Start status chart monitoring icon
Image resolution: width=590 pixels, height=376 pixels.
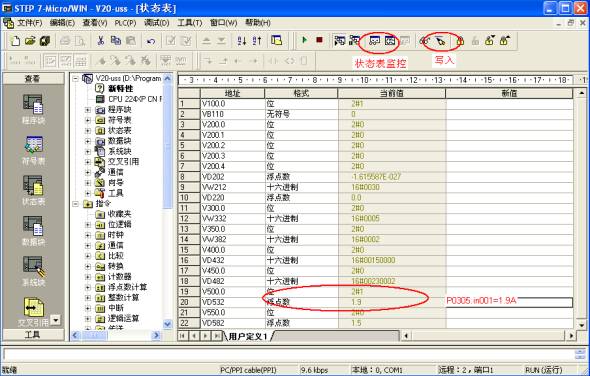coord(375,40)
